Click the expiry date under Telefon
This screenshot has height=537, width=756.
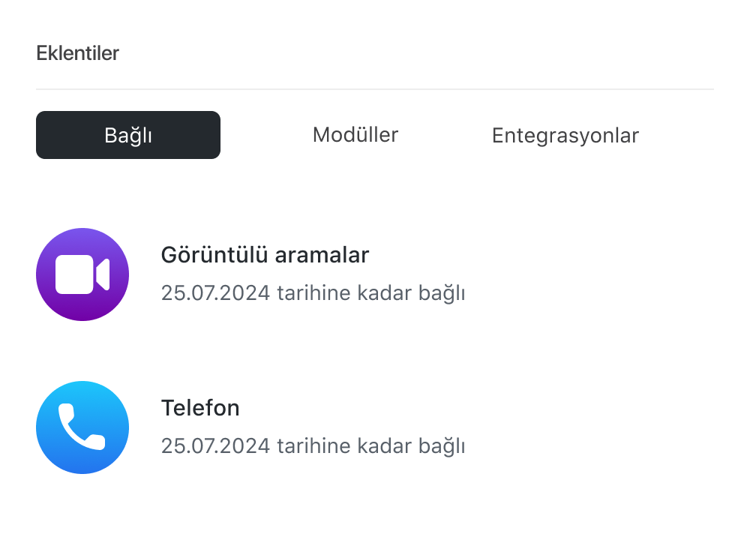point(215,446)
